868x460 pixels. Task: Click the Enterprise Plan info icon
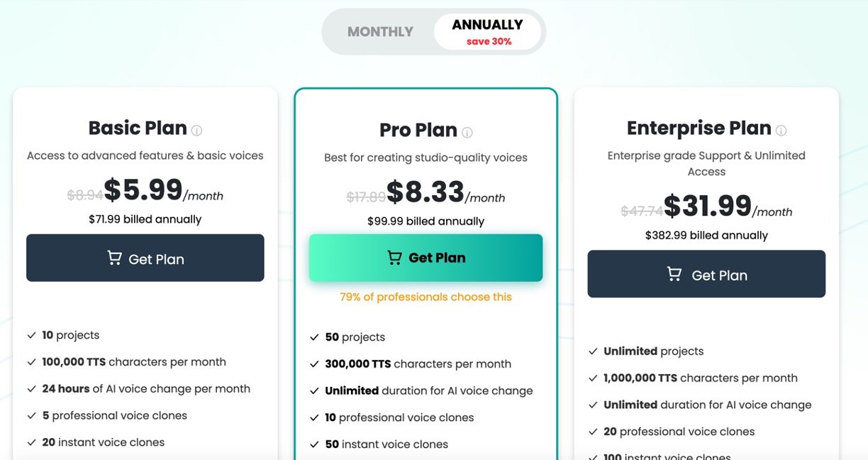coord(781,131)
